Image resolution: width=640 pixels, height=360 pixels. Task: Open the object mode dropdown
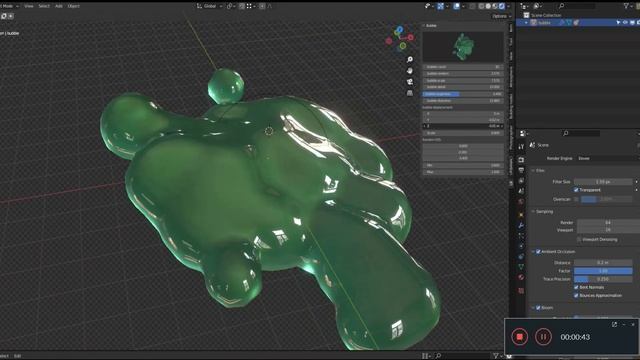tap(10, 6)
